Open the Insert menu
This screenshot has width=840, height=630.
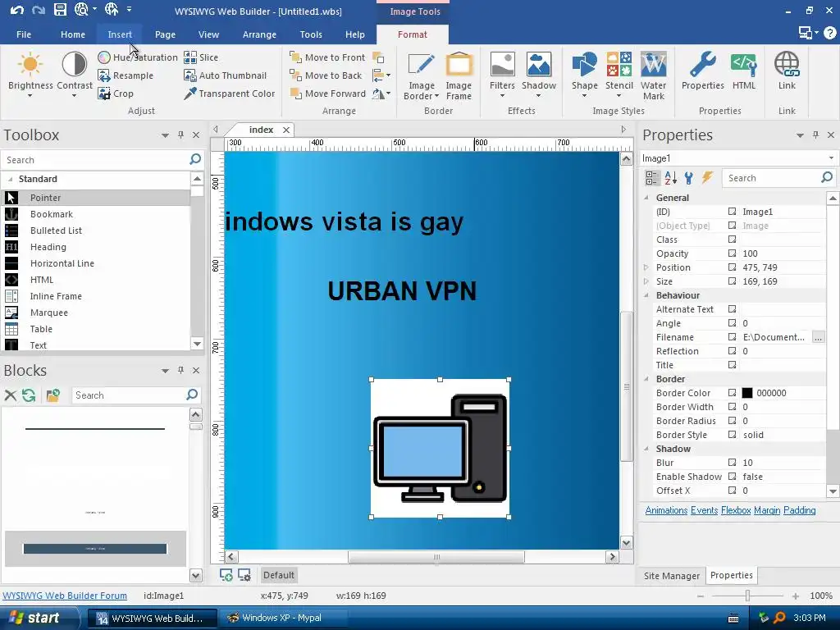pos(120,34)
